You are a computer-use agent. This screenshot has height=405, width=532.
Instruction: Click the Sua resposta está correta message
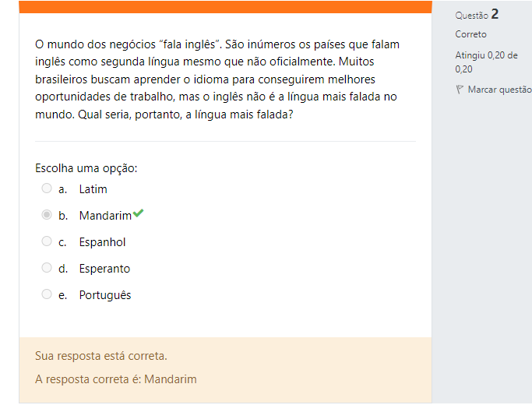101,356
